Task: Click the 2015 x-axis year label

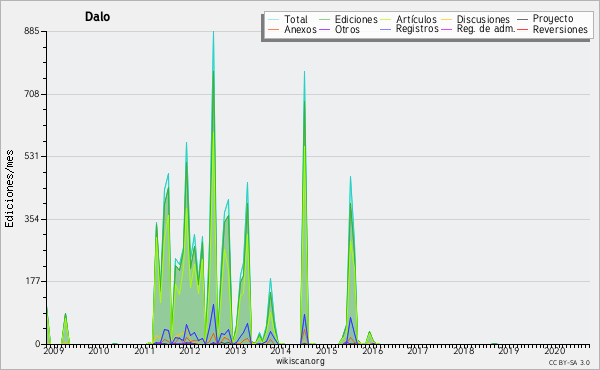Action: (x=326, y=350)
